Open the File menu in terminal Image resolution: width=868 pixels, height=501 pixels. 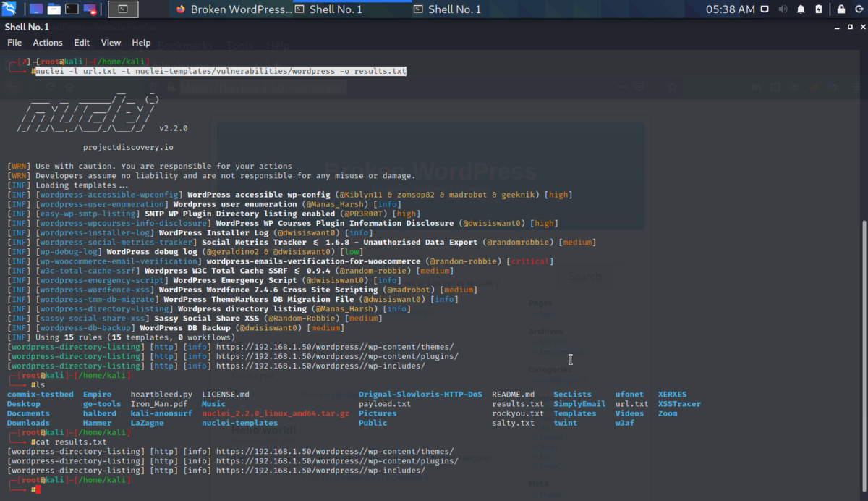click(14, 43)
